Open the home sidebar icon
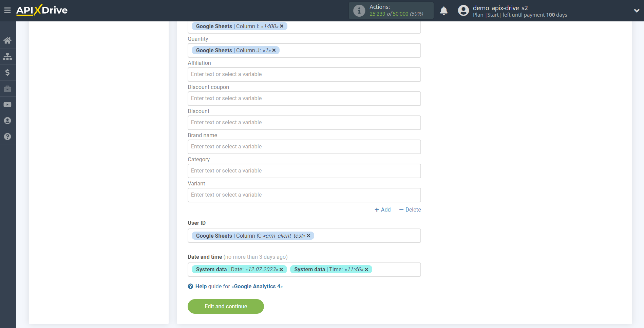This screenshot has height=328, width=644. pos(7,40)
